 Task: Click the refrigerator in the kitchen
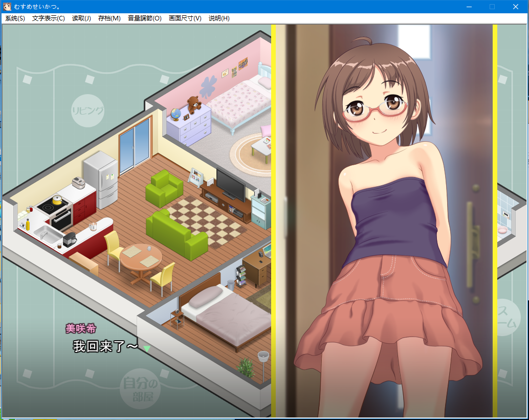click(101, 180)
